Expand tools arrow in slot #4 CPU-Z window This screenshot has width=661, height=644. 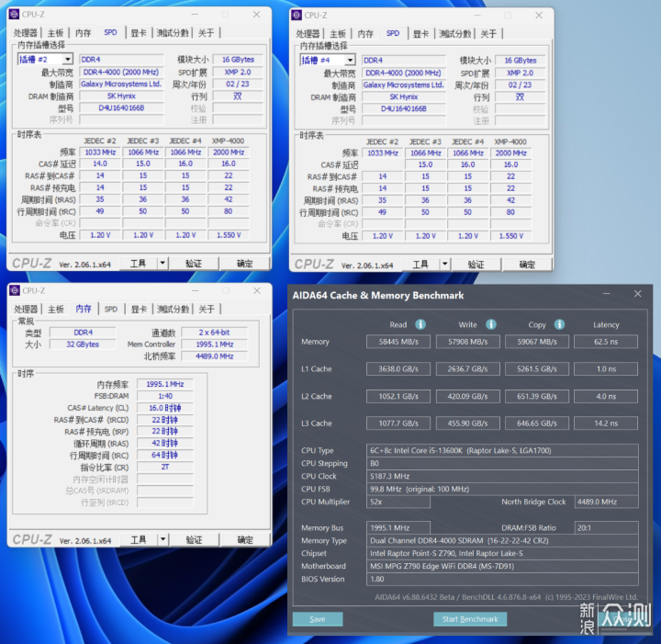tap(445, 265)
